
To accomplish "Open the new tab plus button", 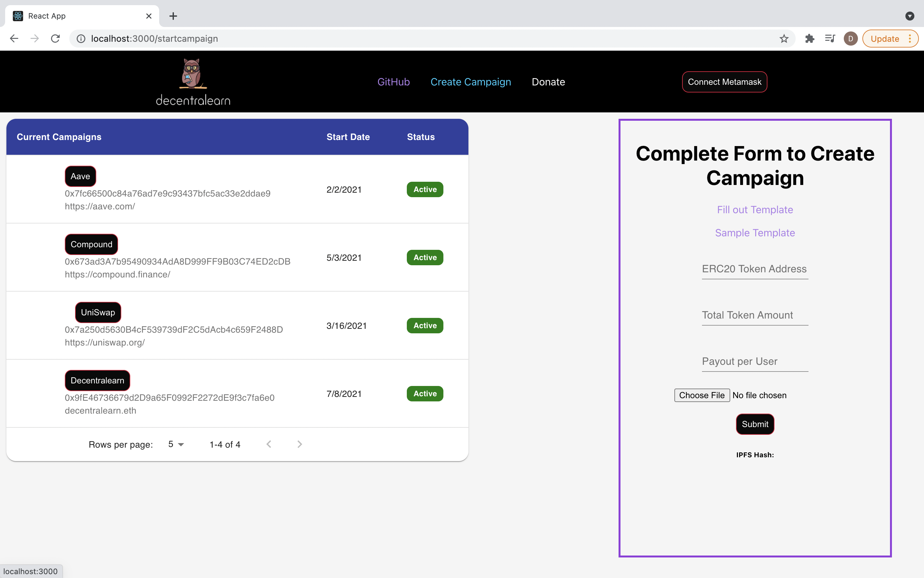I will (173, 16).
